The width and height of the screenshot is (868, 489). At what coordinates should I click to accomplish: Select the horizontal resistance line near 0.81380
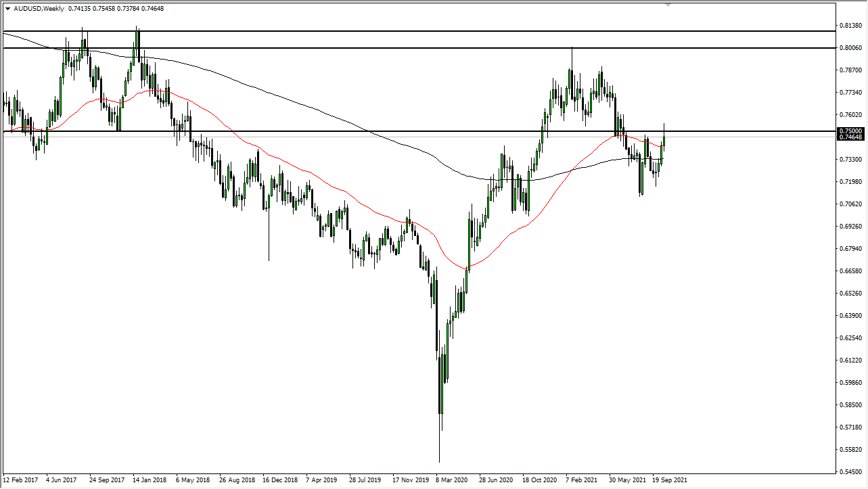(x=406, y=31)
